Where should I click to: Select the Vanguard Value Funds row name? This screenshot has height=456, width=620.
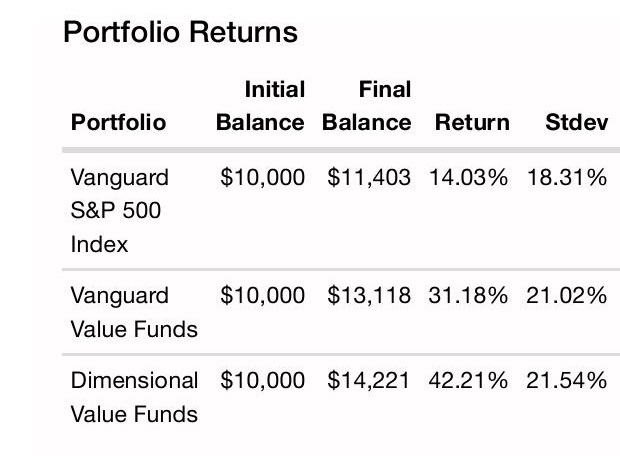point(133,310)
